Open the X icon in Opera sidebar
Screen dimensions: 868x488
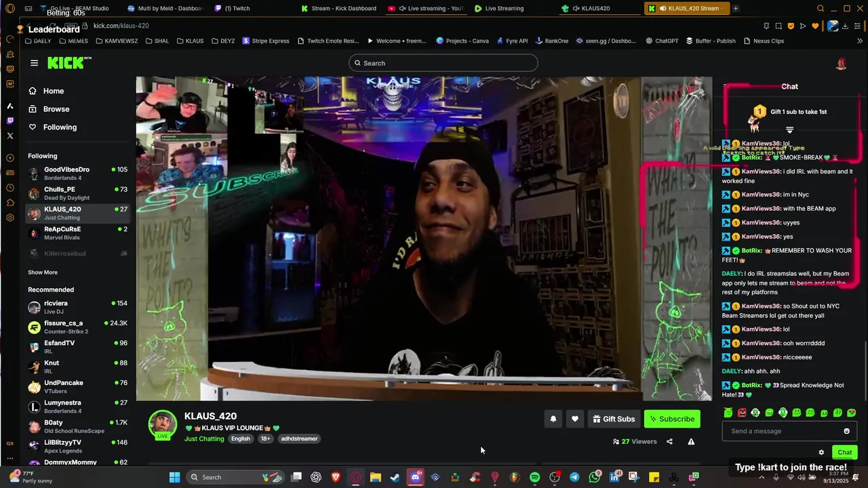(x=10, y=136)
